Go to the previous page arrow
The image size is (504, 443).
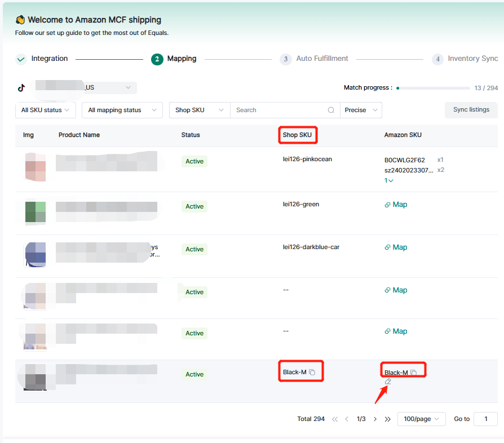coord(347,419)
